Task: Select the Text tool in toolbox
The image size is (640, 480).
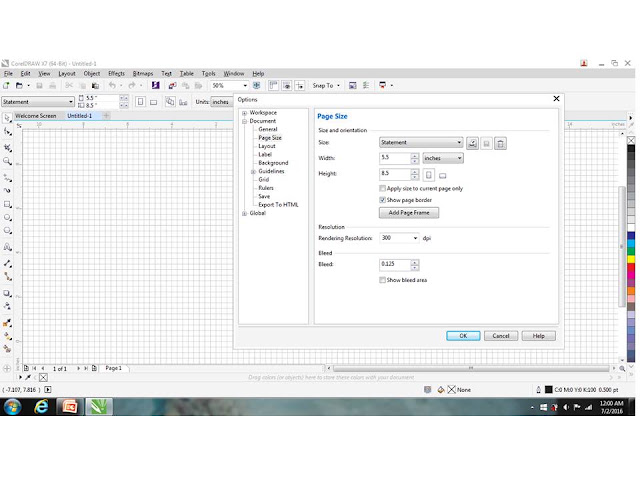Action: point(7,247)
